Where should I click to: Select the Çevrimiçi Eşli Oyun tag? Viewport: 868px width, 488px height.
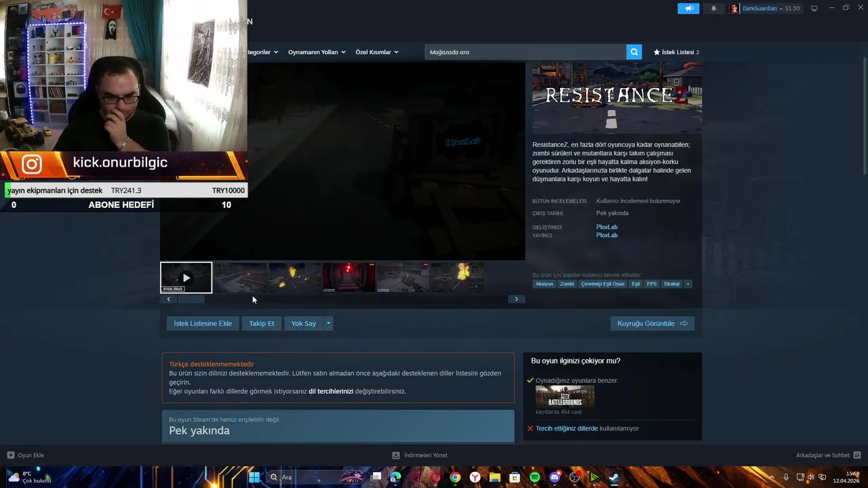pos(603,284)
